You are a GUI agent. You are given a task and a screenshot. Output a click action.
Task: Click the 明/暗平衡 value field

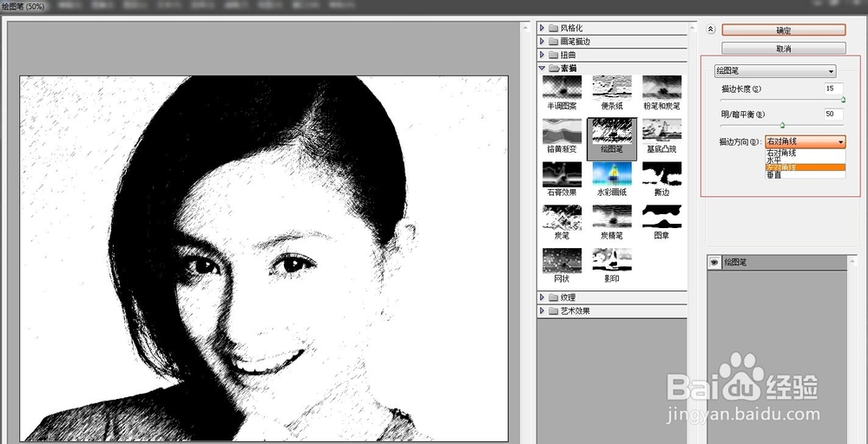point(833,114)
